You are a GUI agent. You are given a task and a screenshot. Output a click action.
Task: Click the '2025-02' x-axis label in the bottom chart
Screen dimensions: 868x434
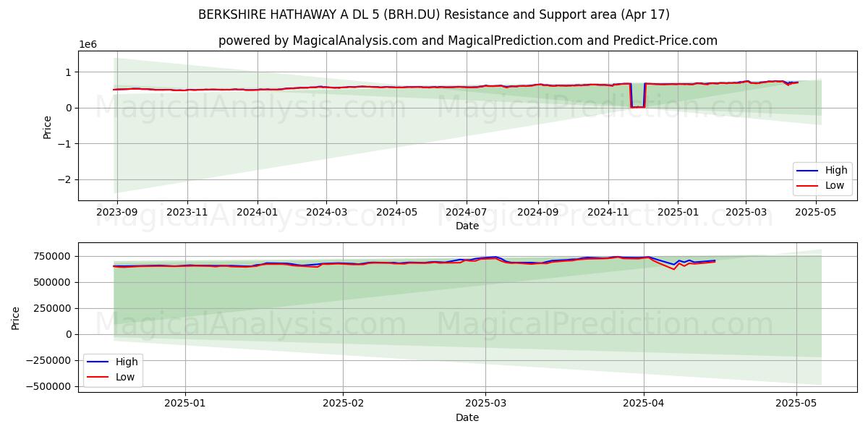(x=343, y=404)
